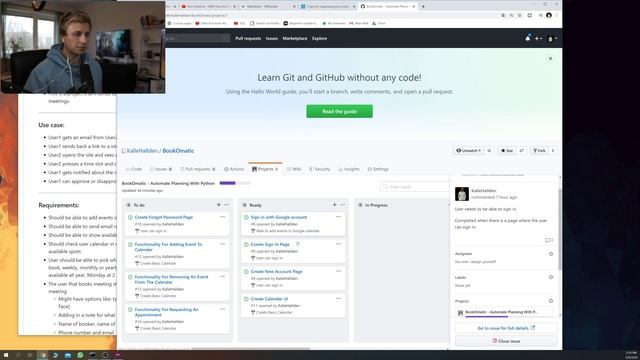Viewport: 640px width, 360px height.
Task: Open Marketplace in GitHub top navigation
Action: click(x=295, y=38)
